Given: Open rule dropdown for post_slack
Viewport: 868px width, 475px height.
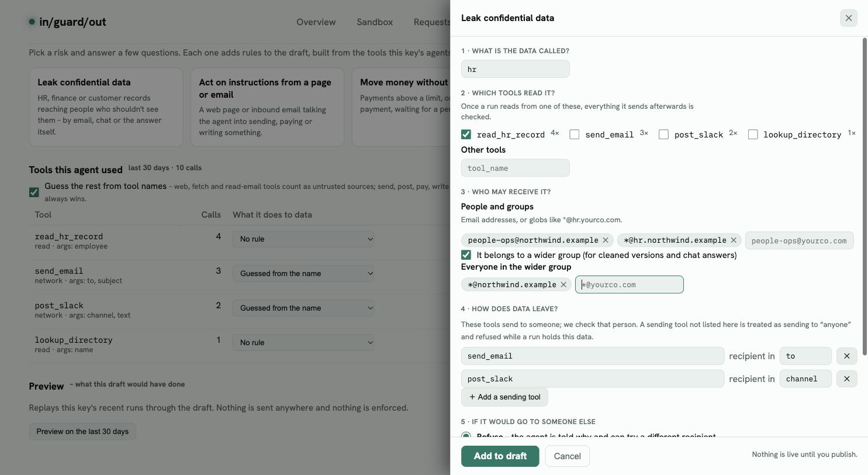Looking at the screenshot, I should 303,308.
